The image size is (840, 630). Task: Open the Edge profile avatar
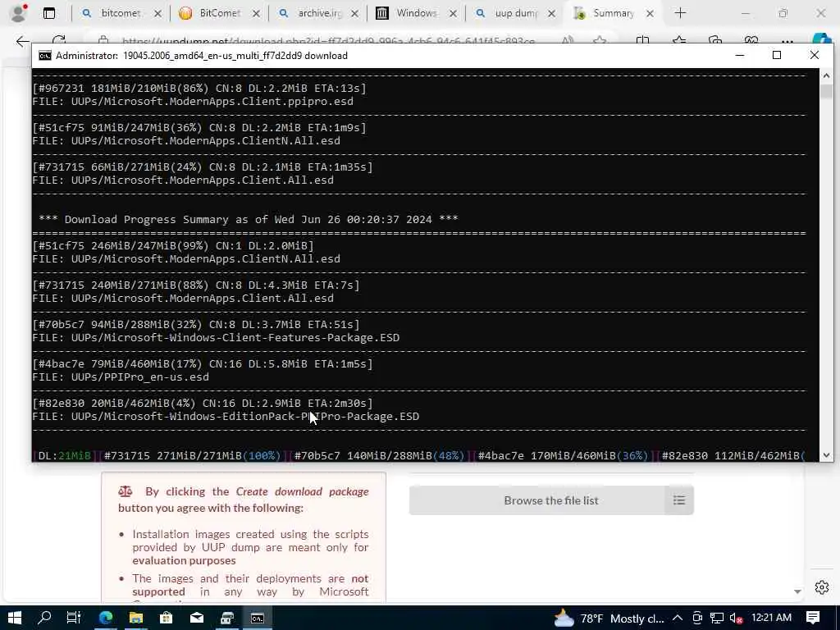(18, 13)
